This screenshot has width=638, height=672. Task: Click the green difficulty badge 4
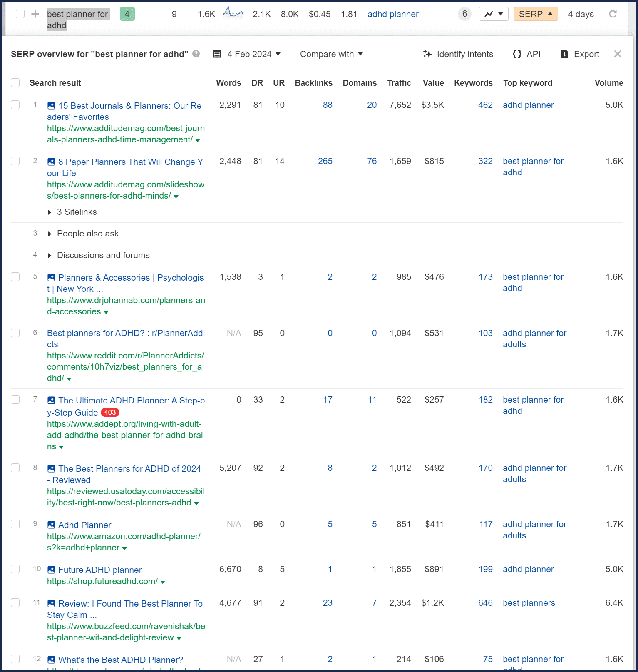tap(127, 14)
